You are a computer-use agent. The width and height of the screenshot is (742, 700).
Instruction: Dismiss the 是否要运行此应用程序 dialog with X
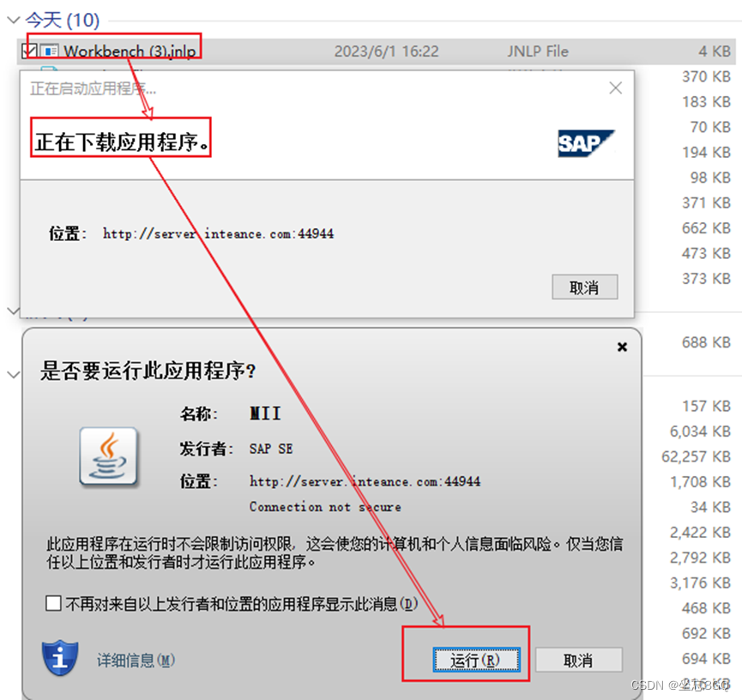620,347
